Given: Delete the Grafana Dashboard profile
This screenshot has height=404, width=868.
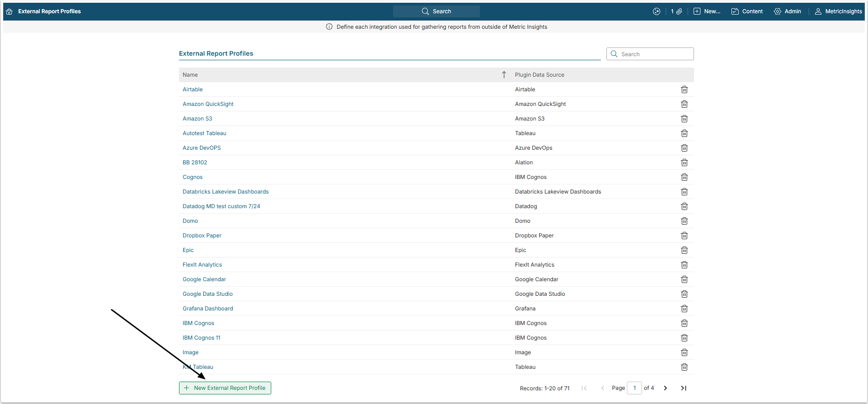Looking at the screenshot, I should pyautogui.click(x=684, y=309).
